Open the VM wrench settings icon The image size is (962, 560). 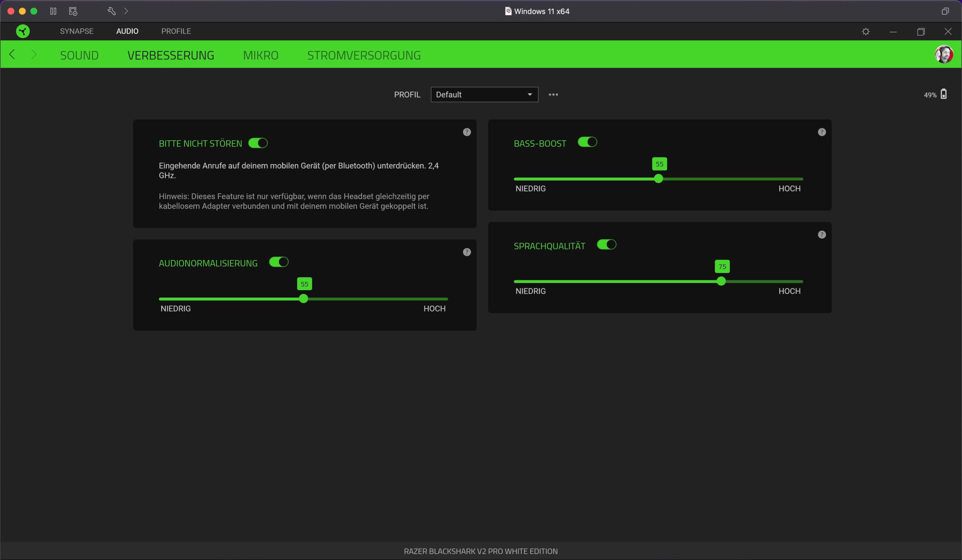pos(112,11)
